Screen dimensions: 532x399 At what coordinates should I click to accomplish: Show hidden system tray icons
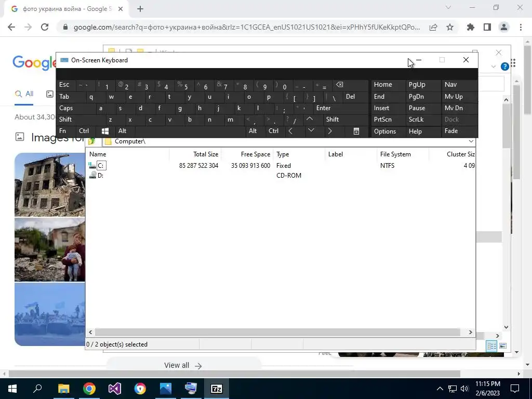(440, 389)
